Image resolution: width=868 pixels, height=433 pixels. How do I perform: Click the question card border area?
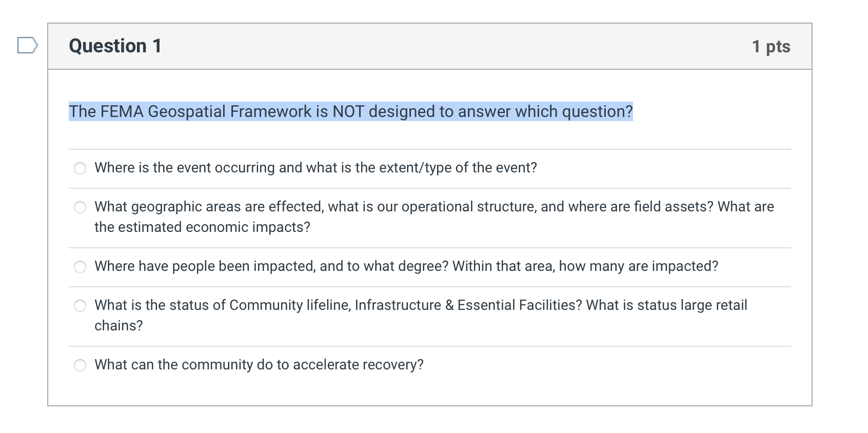tap(48, 231)
